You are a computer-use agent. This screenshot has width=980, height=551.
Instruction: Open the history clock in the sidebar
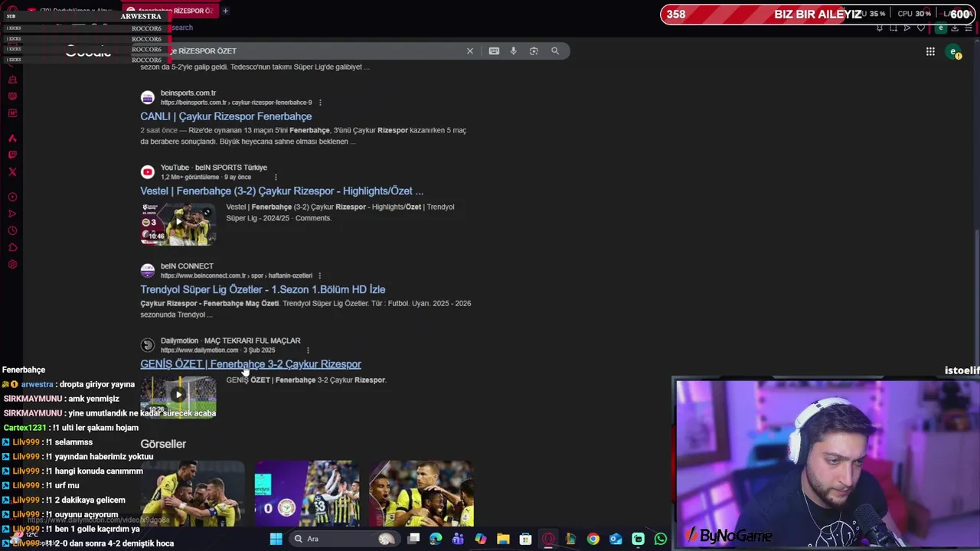pyautogui.click(x=12, y=230)
